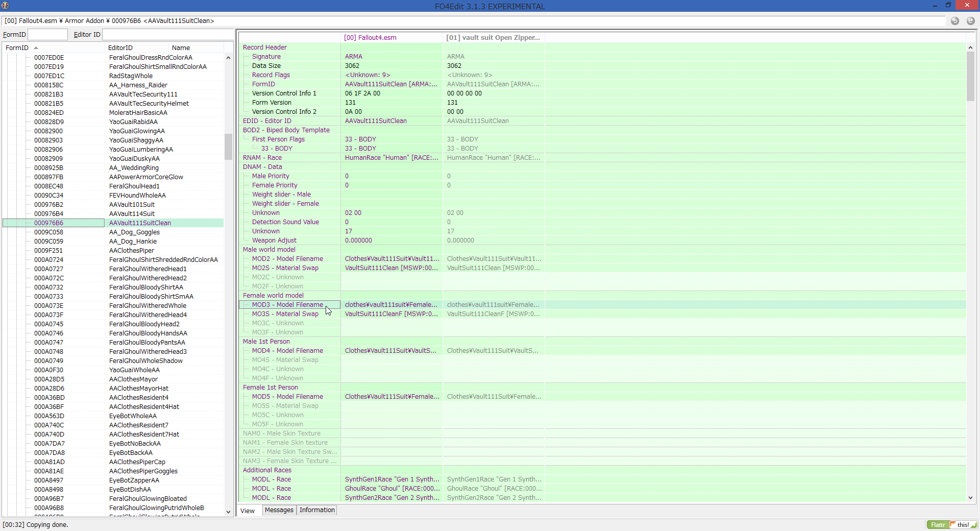Select the FeralGhoulGlowingBloated record
This screenshot has height=531, width=980.
click(x=148, y=499)
